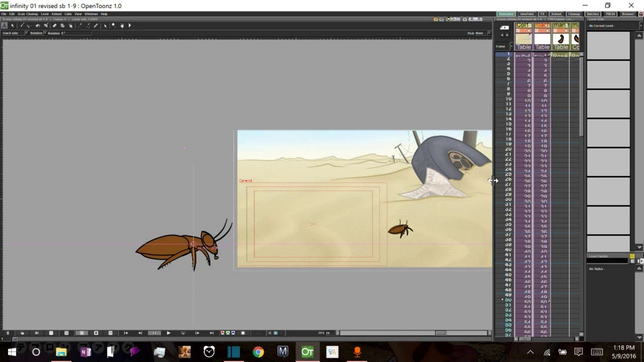Click the play button in the viewer
644x362 pixels.
pyautogui.click(x=169, y=333)
